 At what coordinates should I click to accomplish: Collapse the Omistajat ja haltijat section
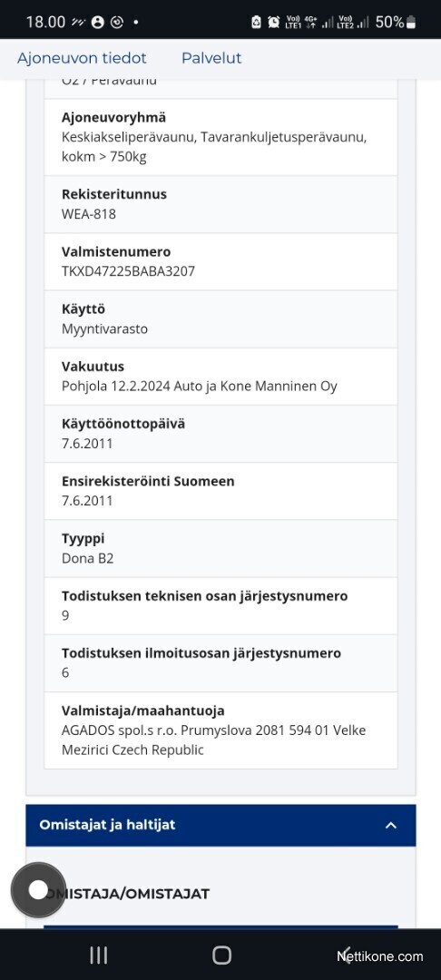point(220,825)
